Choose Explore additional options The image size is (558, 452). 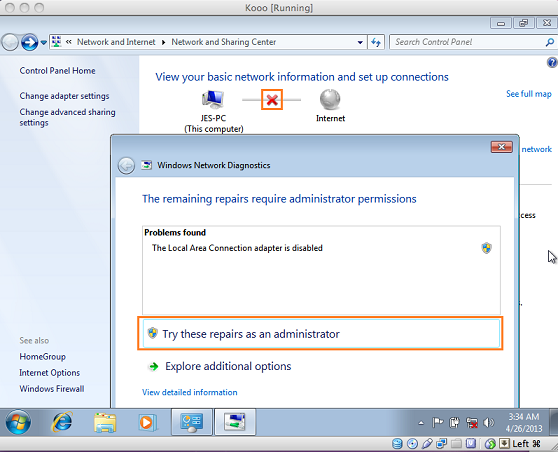228,366
